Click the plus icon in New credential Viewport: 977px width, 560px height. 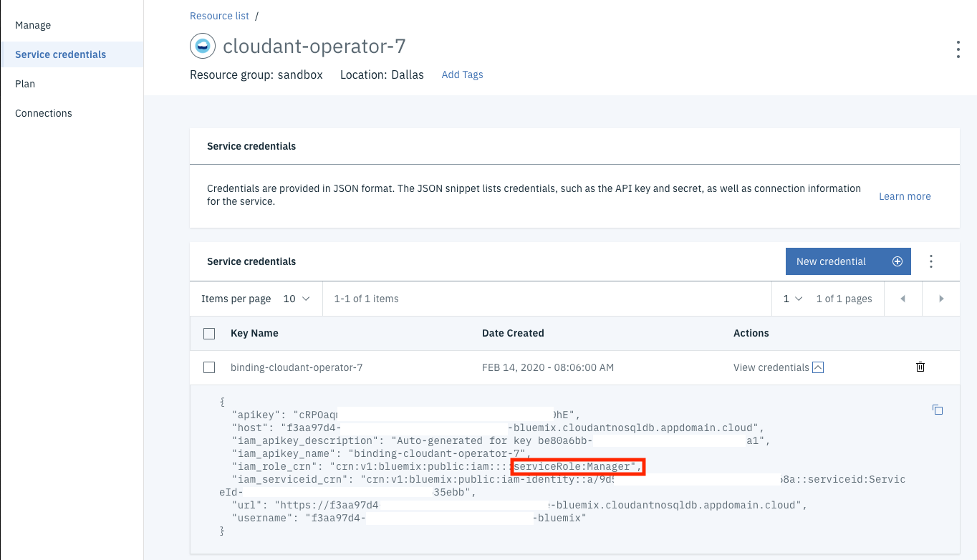897,261
